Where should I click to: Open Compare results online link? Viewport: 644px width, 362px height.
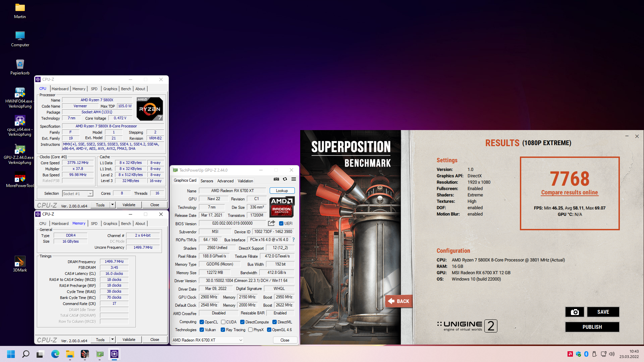570,192
